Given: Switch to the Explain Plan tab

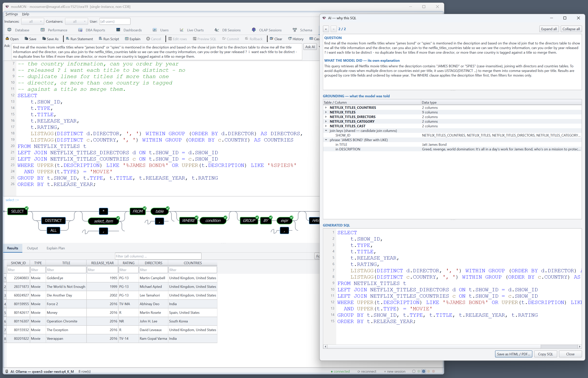Looking at the screenshot, I should [56, 248].
